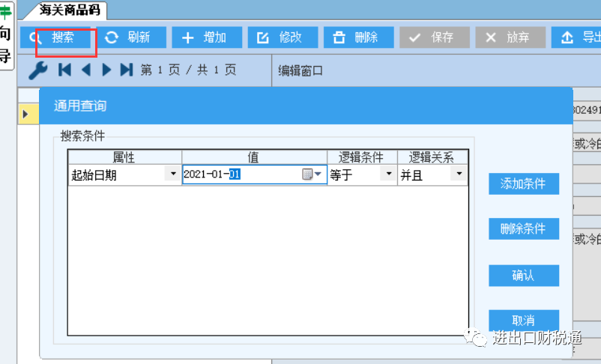The image size is (601, 364).
Task: Open the wrench settings icon
Action: 37,70
